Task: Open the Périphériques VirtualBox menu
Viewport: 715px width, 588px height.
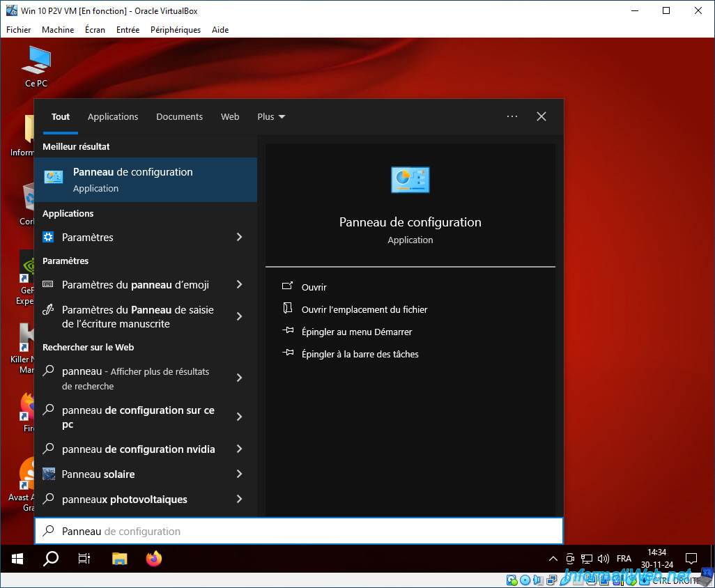Action: coord(176,30)
